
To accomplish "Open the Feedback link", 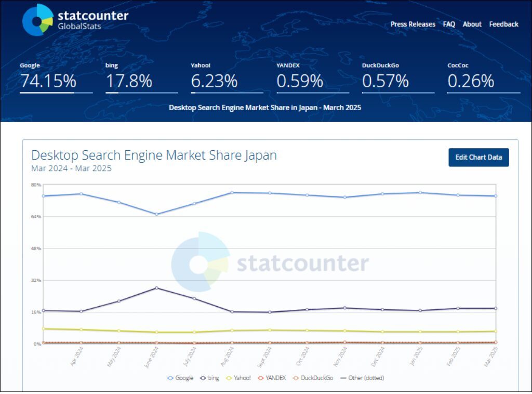I will (503, 24).
